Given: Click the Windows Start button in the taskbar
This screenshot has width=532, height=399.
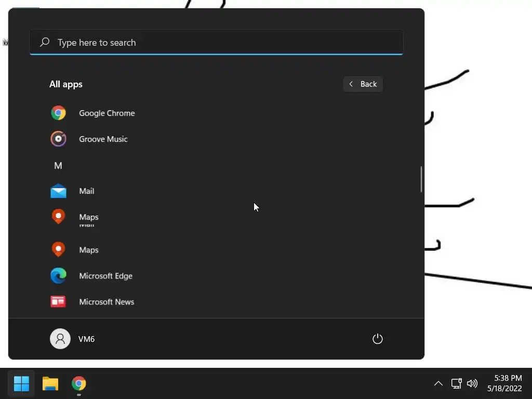Looking at the screenshot, I should pyautogui.click(x=21, y=384).
